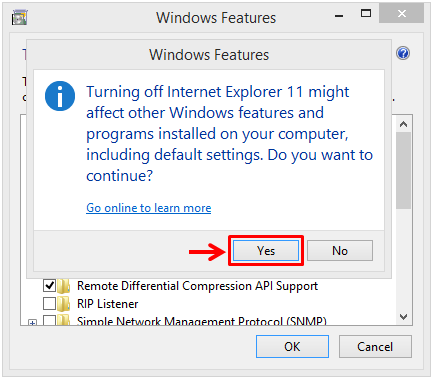The width and height of the screenshot is (433, 379).
Task: Confirm with the Yes button
Action: click(x=266, y=251)
